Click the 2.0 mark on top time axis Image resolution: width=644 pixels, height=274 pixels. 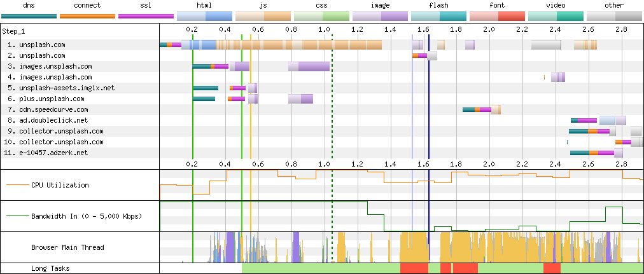pyautogui.click(x=489, y=30)
